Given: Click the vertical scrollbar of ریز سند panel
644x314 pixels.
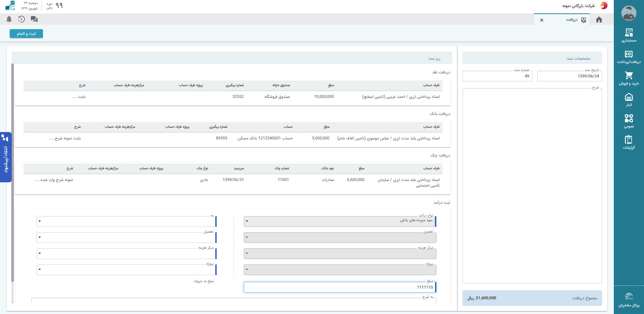Looking at the screenshot, I should coord(13,173).
